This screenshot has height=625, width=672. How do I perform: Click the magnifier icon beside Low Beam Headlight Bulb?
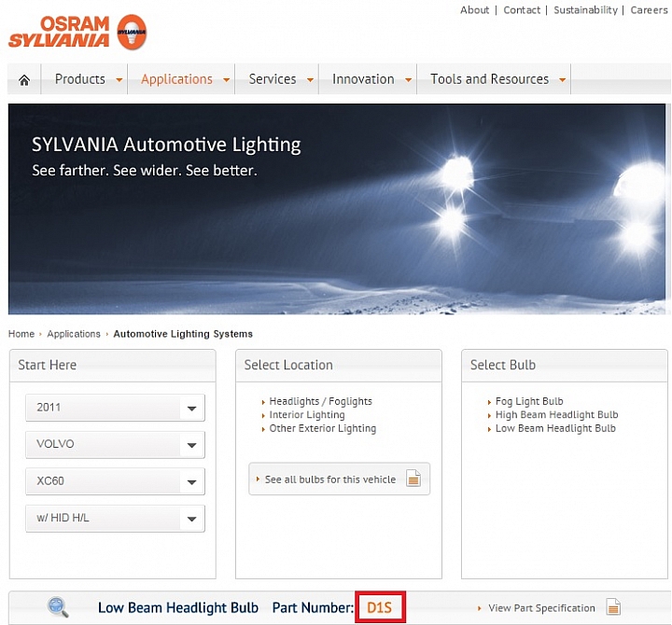tap(58, 607)
